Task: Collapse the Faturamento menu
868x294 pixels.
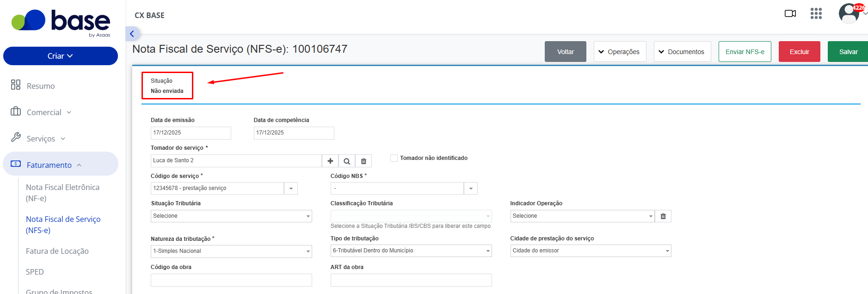Action: 61,164
